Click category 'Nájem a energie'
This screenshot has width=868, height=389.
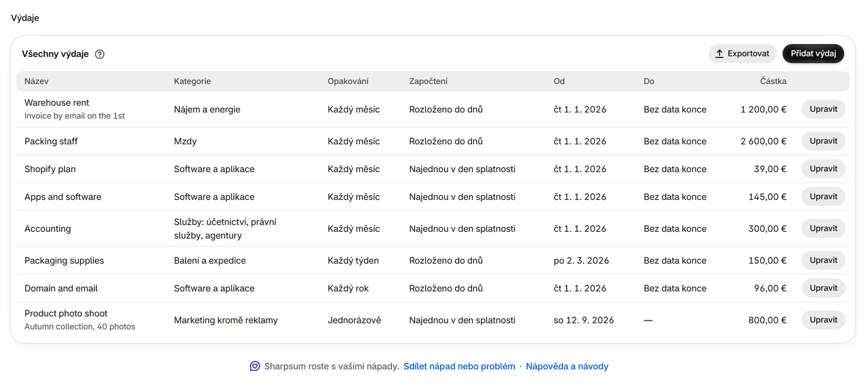click(x=207, y=109)
